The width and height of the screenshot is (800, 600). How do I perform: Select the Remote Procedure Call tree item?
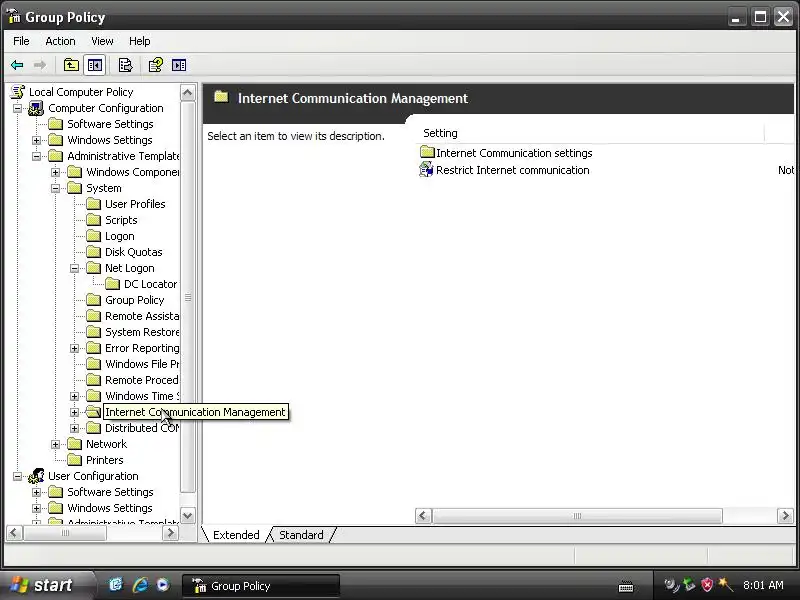[141, 380]
